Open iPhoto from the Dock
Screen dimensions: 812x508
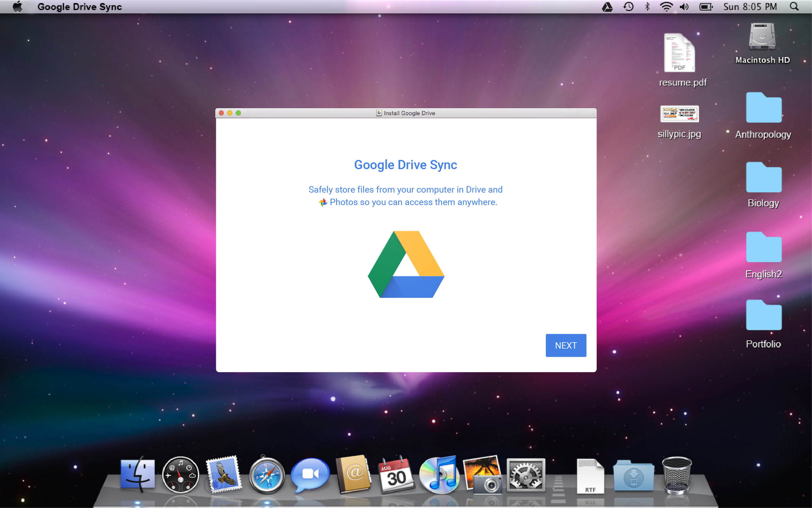click(x=483, y=475)
